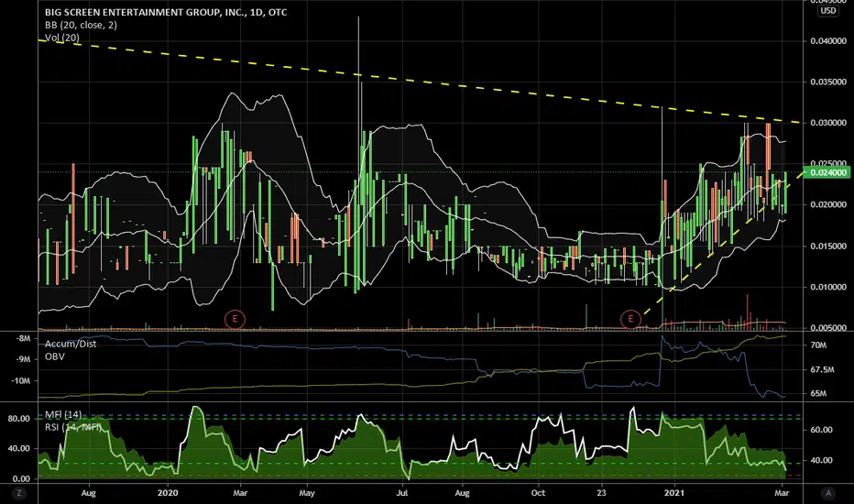Click the 80.00 MFI scale label

pos(19,419)
